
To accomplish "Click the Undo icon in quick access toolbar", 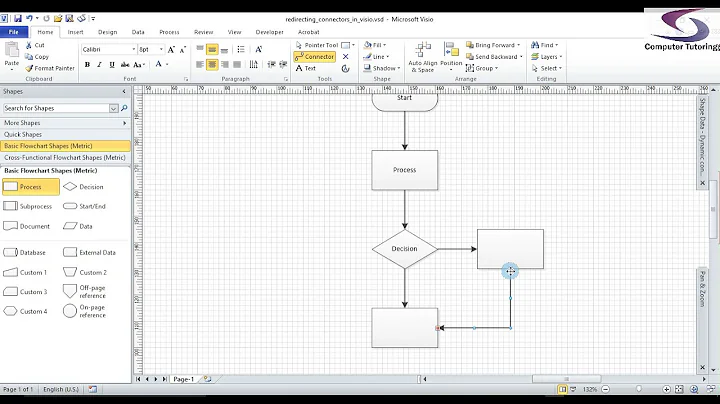I will coord(29,19).
